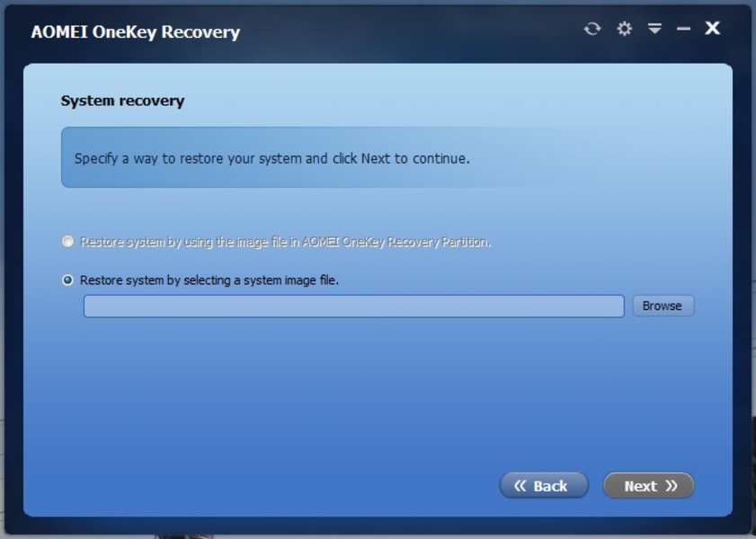
Task: Click the word 'Back' inside the Back button
Action: click(x=551, y=486)
